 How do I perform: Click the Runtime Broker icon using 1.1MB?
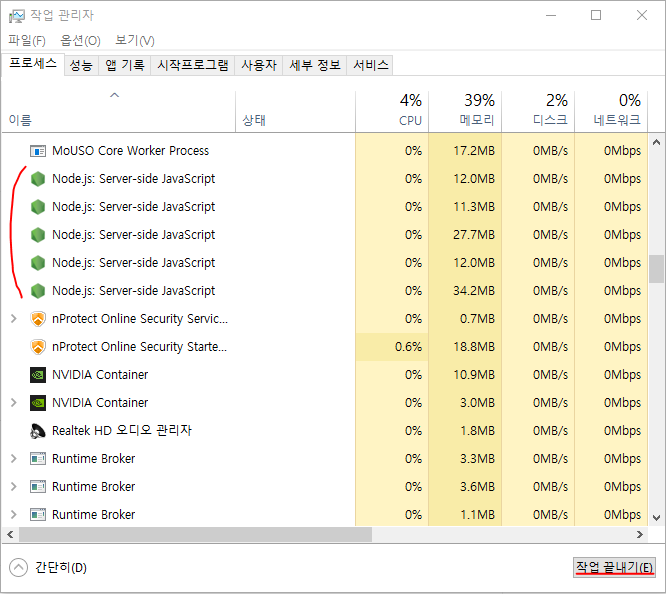point(38,515)
